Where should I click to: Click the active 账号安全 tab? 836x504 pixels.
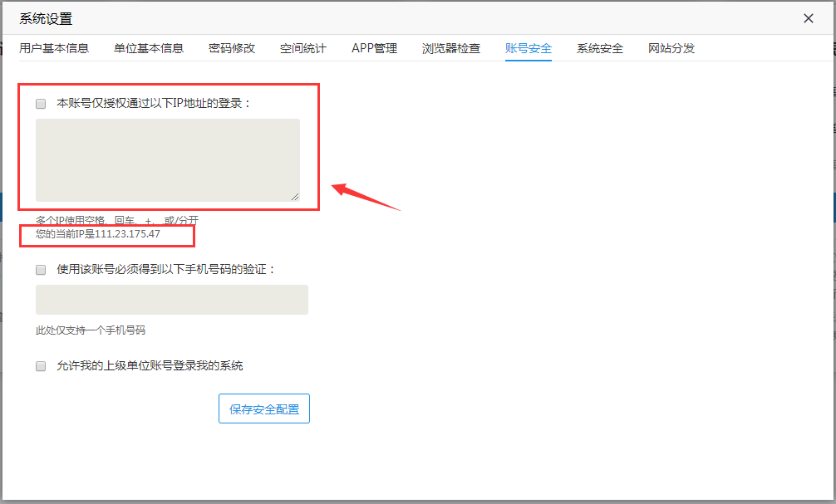[529, 48]
